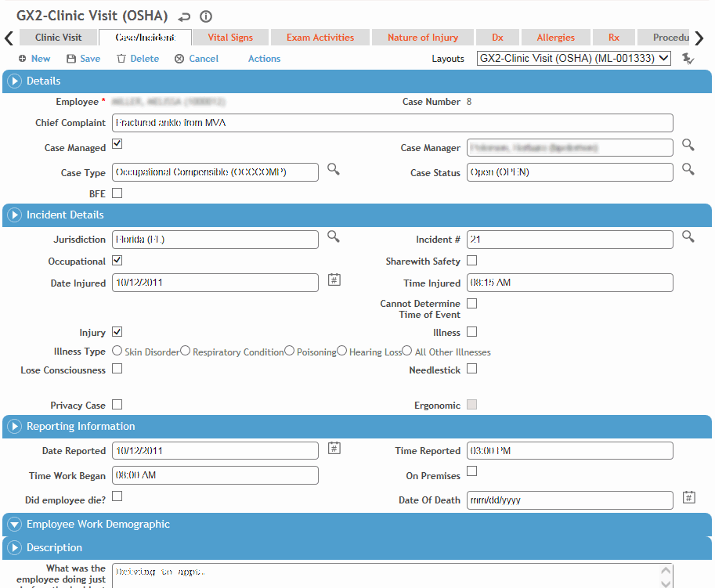Screen dimensions: 715x588
Task: Select All Other Illnesses radio button
Action: (406, 351)
